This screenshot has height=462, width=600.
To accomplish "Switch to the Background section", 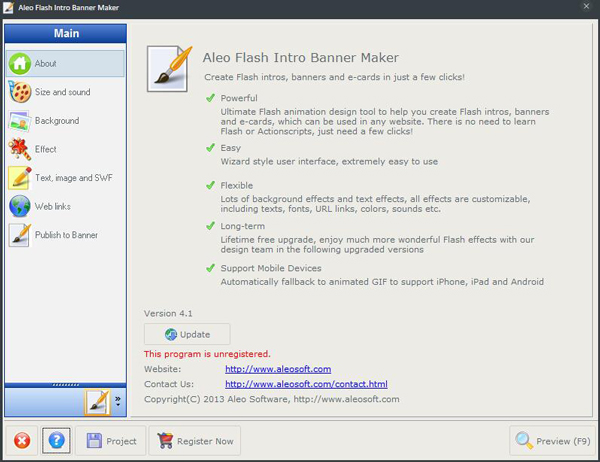I will pyautogui.click(x=57, y=121).
